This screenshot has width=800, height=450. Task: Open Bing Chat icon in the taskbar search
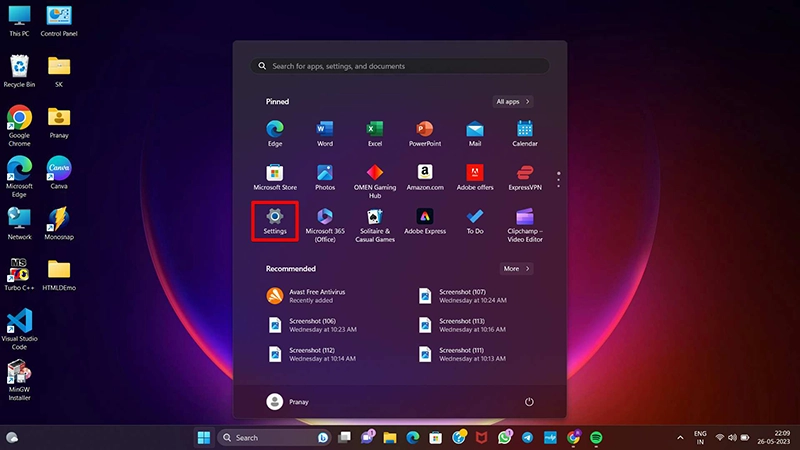pyautogui.click(x=322, y=437)
